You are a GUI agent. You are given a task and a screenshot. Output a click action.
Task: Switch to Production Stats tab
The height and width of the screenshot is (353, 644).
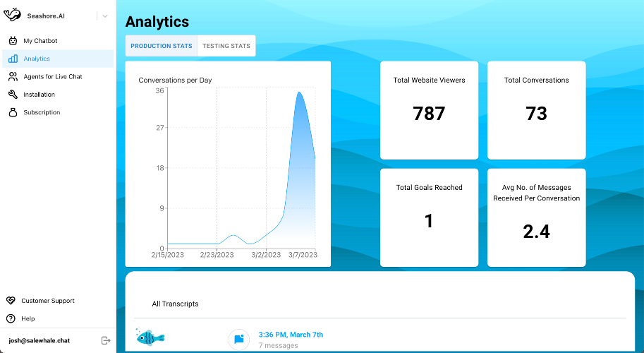pyautogui.click(x=162, y=46)
